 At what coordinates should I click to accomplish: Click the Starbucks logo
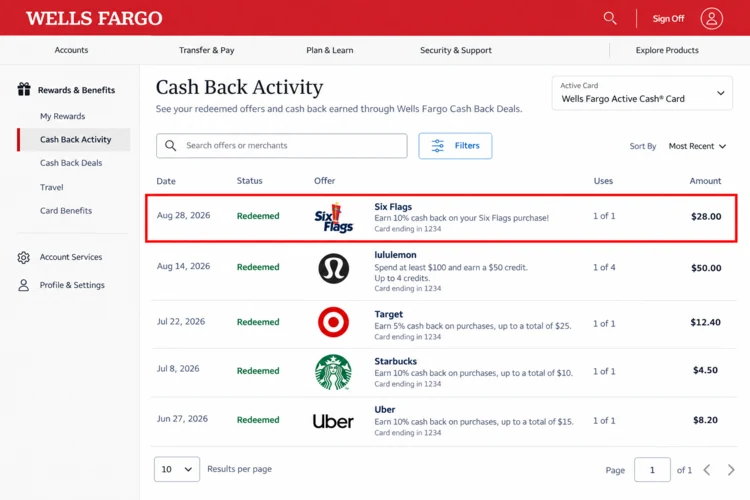[x=333, y=372]
